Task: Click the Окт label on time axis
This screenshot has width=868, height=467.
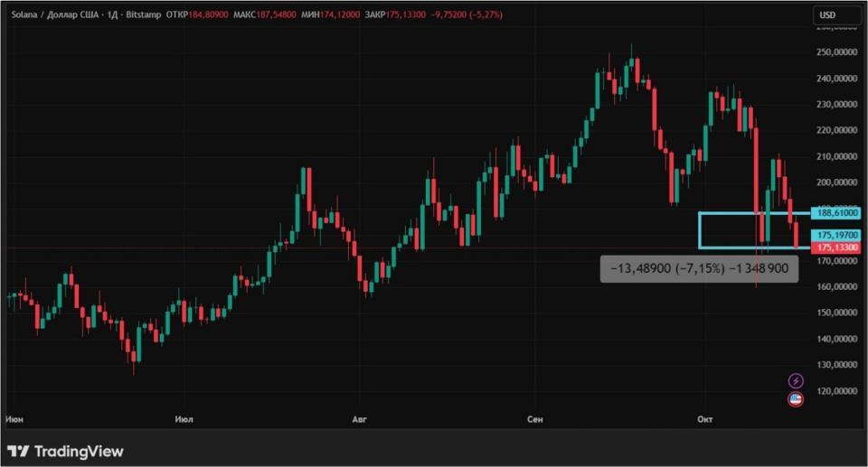Action: [705, 420]
